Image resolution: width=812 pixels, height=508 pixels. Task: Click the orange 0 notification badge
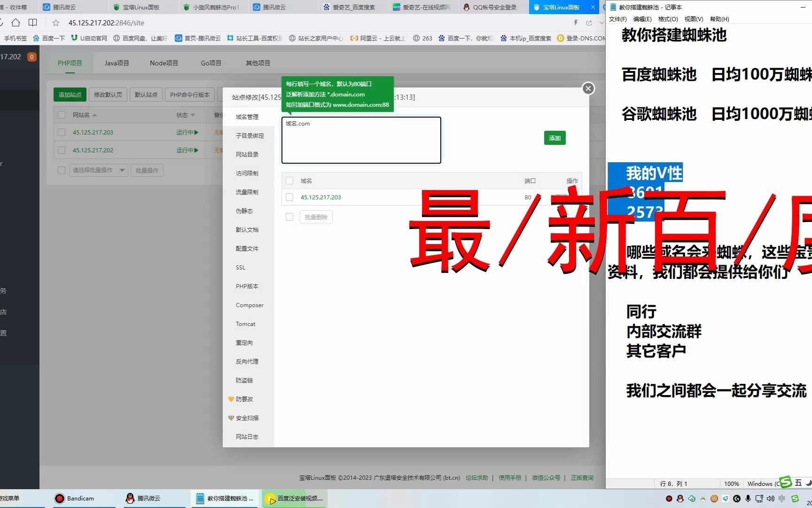coord(31,57)
